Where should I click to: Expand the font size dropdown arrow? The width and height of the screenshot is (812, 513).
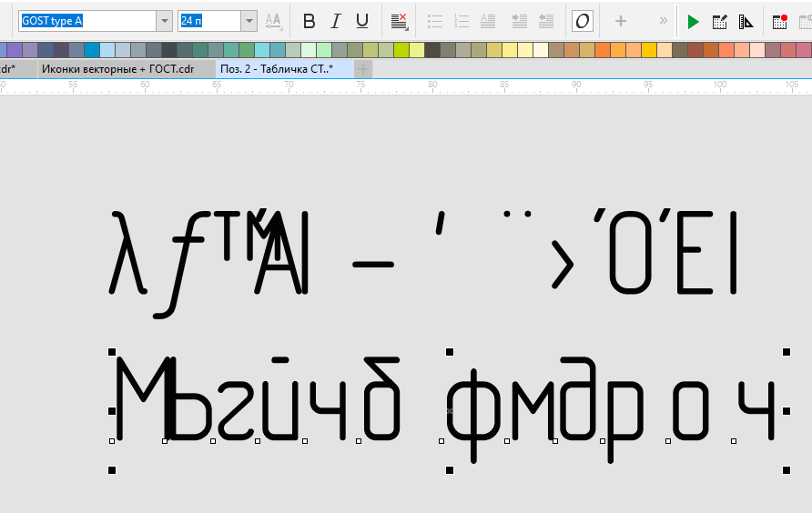click(x=249, y=21)
